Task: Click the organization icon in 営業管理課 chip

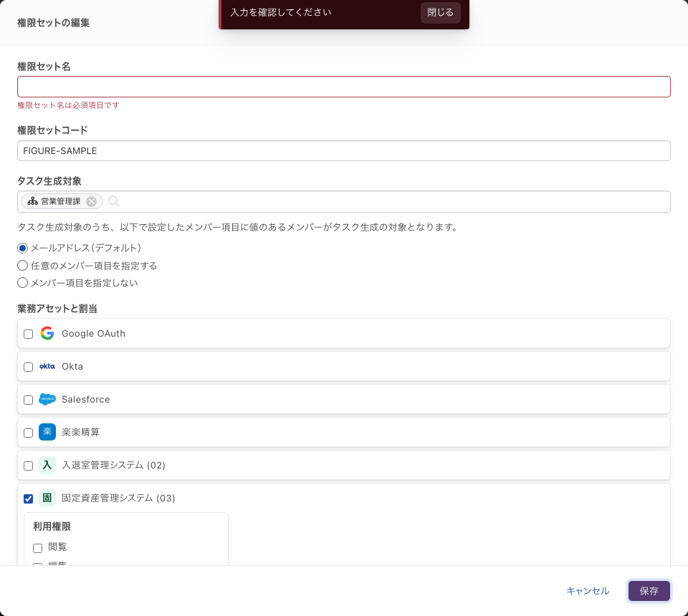Action: (32, 201)
